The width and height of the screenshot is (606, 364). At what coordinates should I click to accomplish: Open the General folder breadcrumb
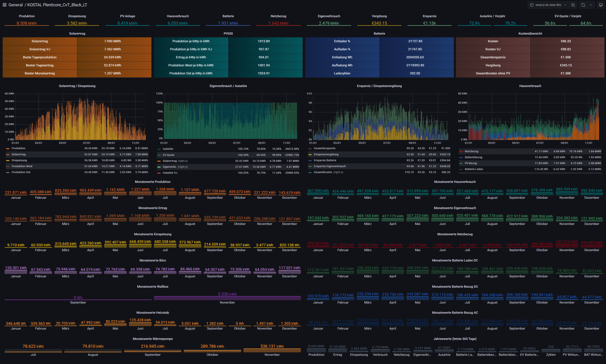click(x=16, y=5)
